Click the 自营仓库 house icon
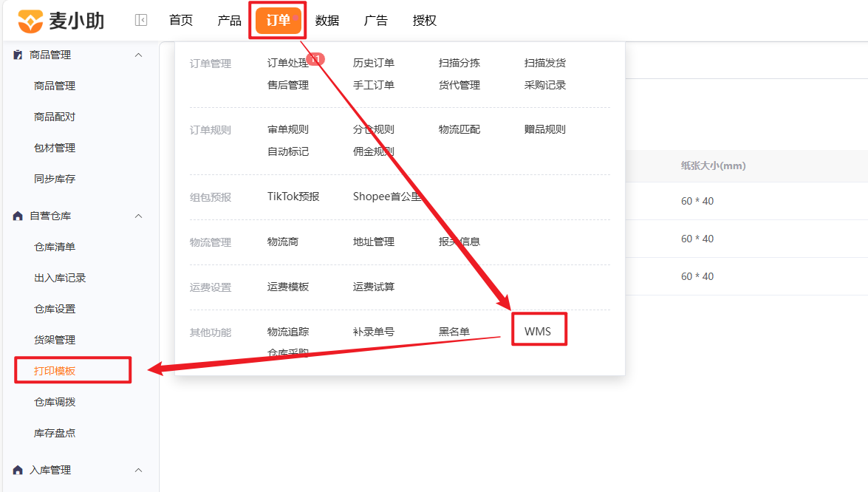Viewport: 868px width, 492px height. tap(18, 216)
